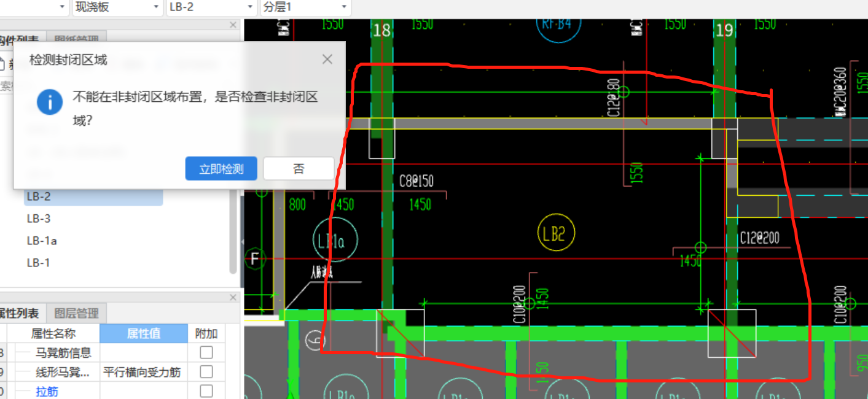868x399 pixels.
Task: Click axis number 19 on drawing
Action: click(725, 30)
